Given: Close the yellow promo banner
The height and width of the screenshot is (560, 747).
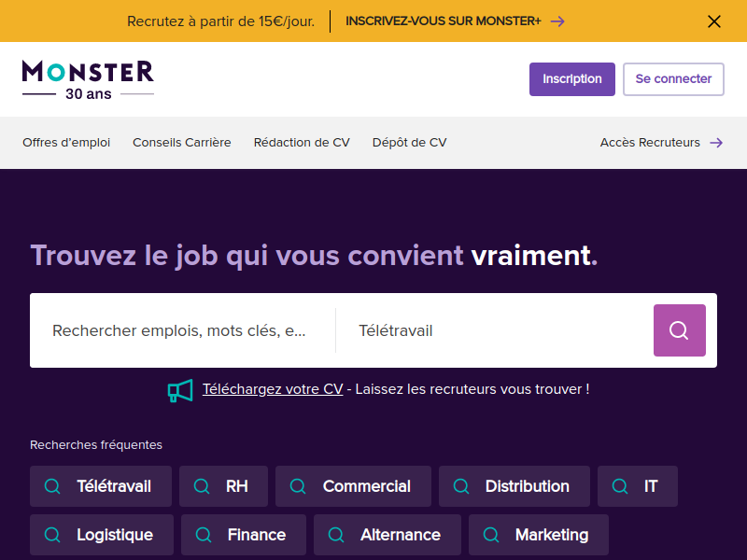Looking at the screenshot, I should click(714, 21).
